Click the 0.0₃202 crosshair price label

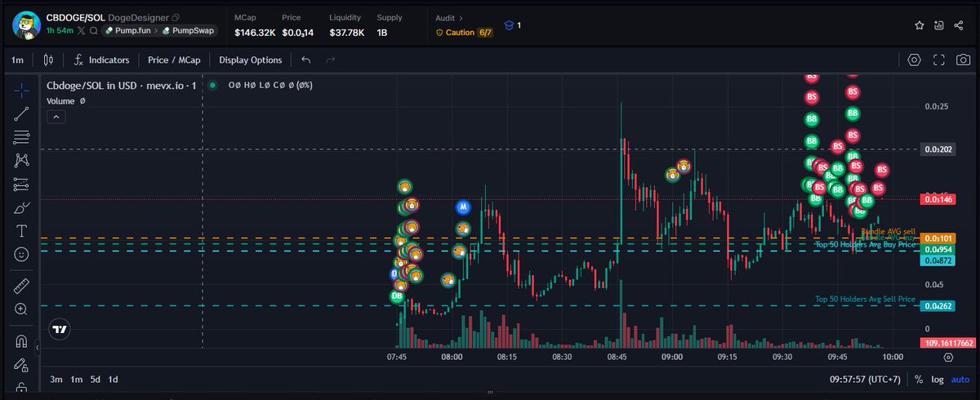pyautogui.click(x=936, y=149)
